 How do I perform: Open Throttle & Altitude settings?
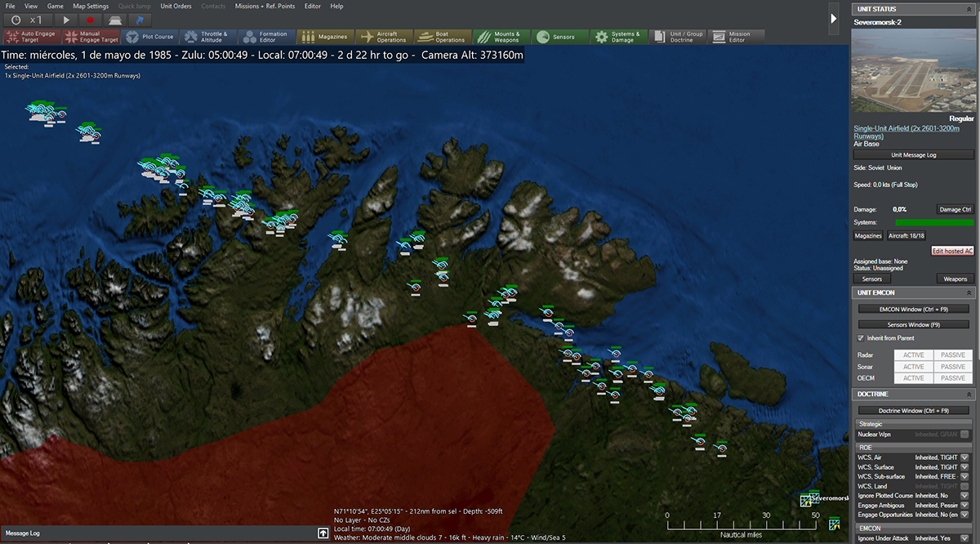[x=208, y=37]
